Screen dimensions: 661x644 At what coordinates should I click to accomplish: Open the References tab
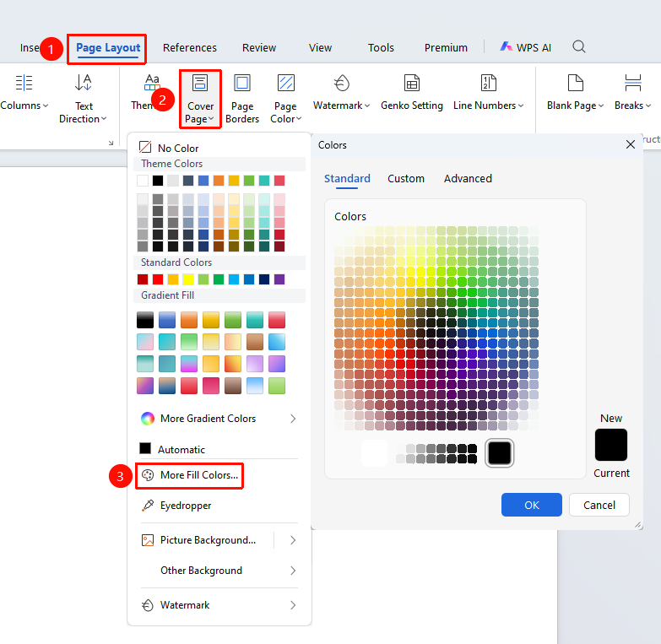(x=190, y=47)
